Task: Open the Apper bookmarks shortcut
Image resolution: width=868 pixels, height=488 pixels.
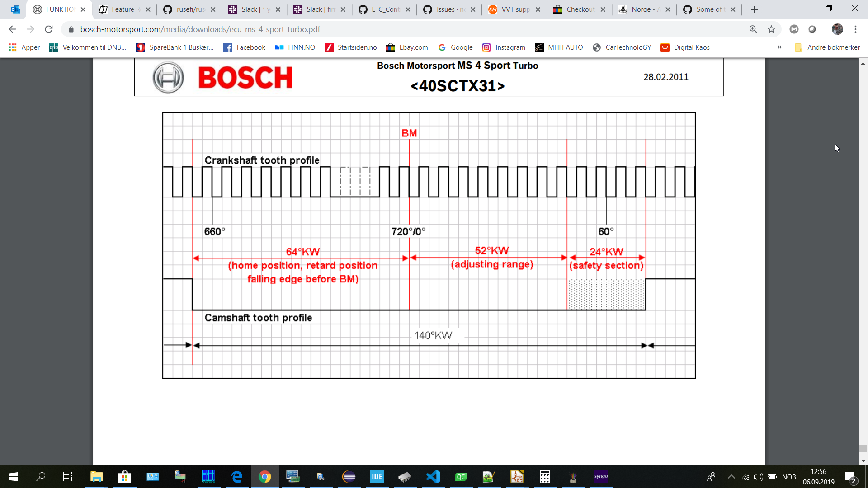Action: pyautogui.click(x=24, y=47)
